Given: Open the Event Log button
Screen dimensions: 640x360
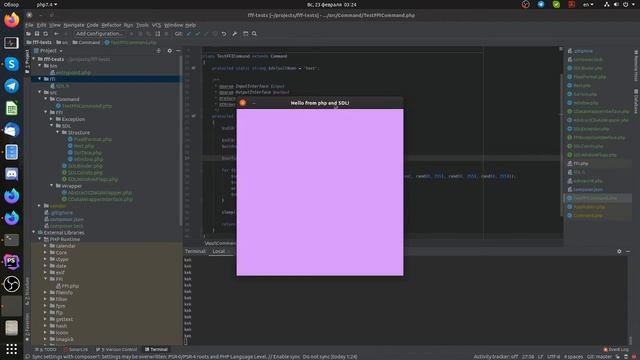Looking at the screenshot, I should pos(616,349).
